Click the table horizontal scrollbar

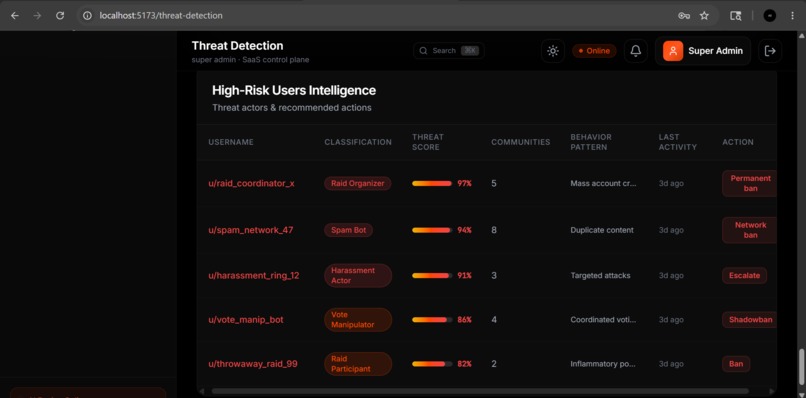click(480, 391)
